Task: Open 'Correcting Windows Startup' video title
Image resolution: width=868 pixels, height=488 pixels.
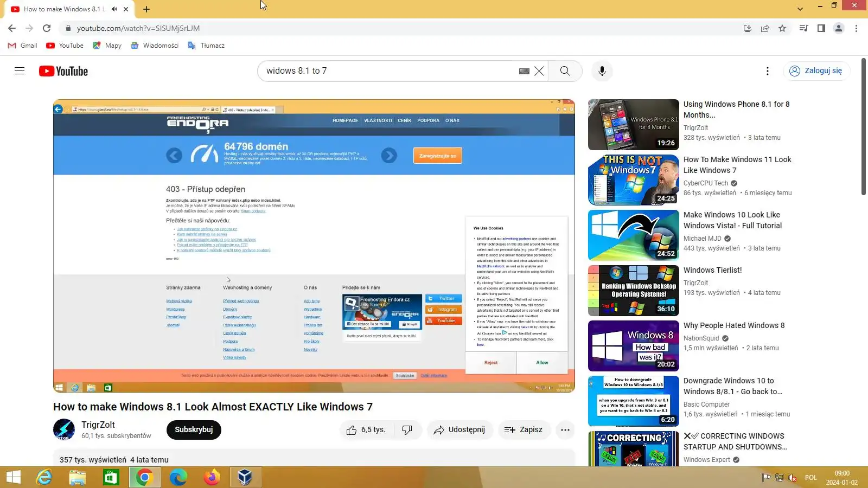Action: click(735, 441)
